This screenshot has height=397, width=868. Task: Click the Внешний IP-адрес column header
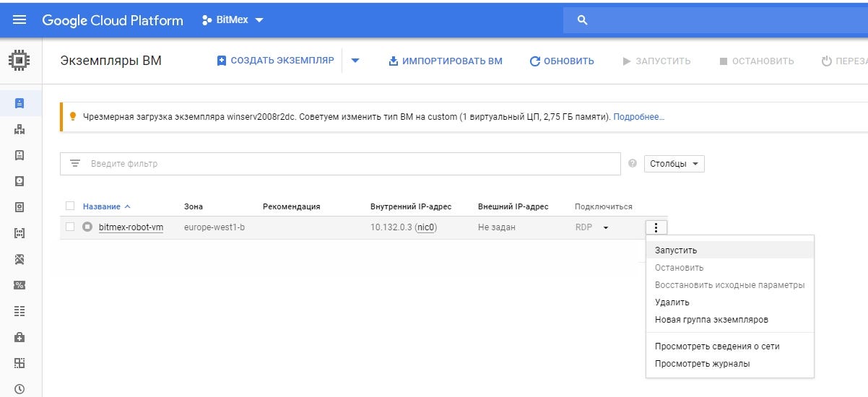(x=513, y=206)
